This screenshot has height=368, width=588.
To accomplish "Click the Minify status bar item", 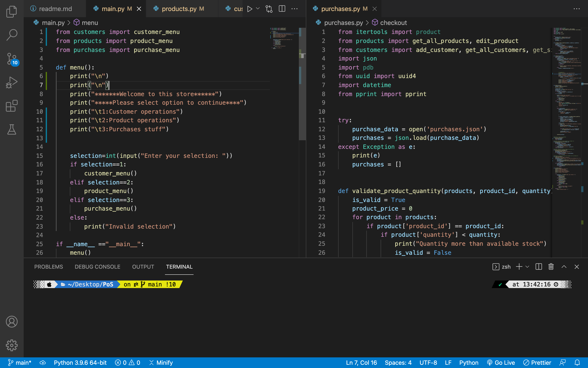I will 161,363.
